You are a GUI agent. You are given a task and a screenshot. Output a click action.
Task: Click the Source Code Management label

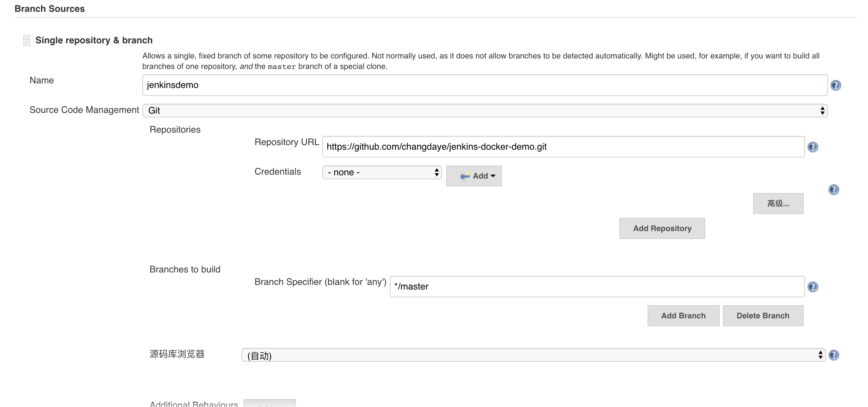(84, 110)
